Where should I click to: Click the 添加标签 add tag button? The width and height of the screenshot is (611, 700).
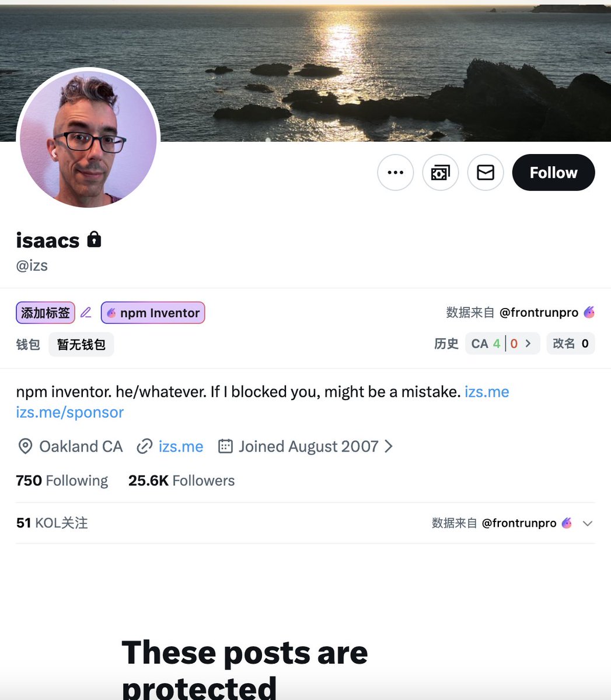[46, 313]
